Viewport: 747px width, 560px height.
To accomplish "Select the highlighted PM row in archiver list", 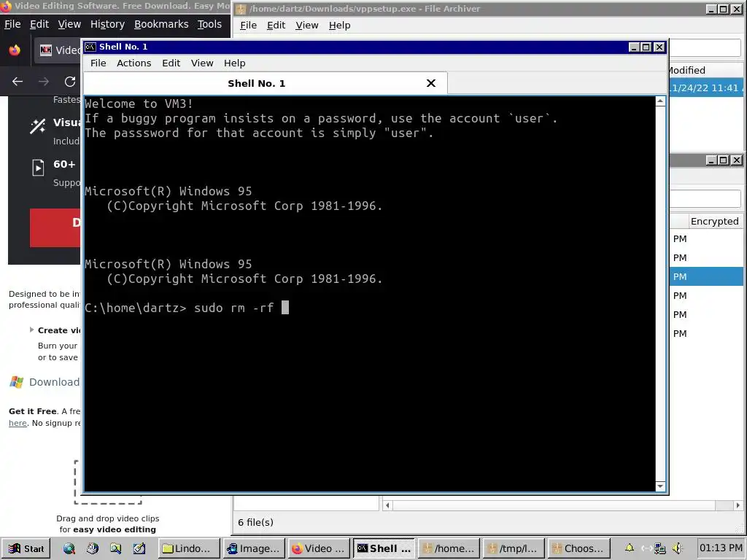I will pyautogui.click(x=706, y=276).
